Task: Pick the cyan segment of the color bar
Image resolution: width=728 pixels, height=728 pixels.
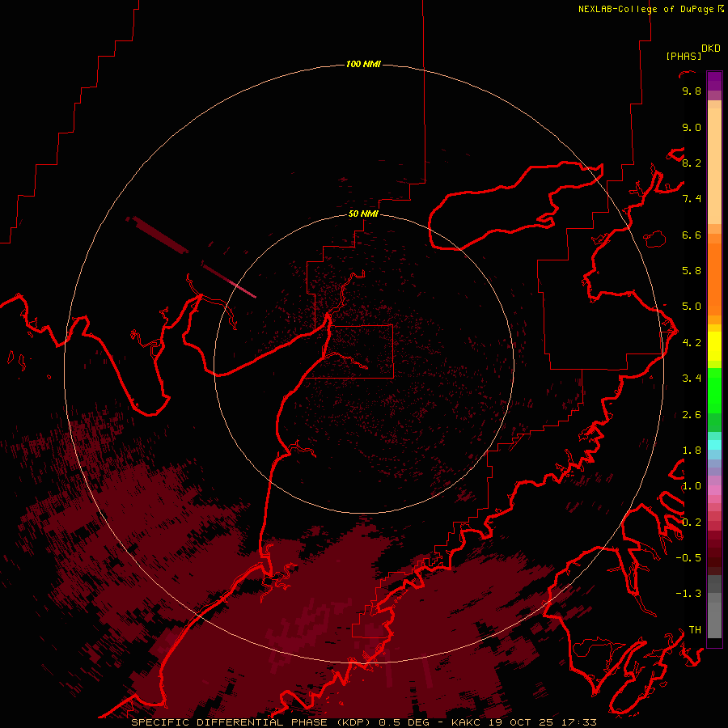Action: click(714, 444)
